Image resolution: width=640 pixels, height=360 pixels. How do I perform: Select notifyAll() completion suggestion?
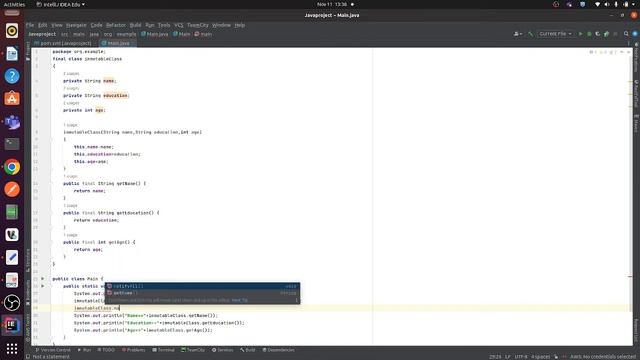[x=202, y=286]
